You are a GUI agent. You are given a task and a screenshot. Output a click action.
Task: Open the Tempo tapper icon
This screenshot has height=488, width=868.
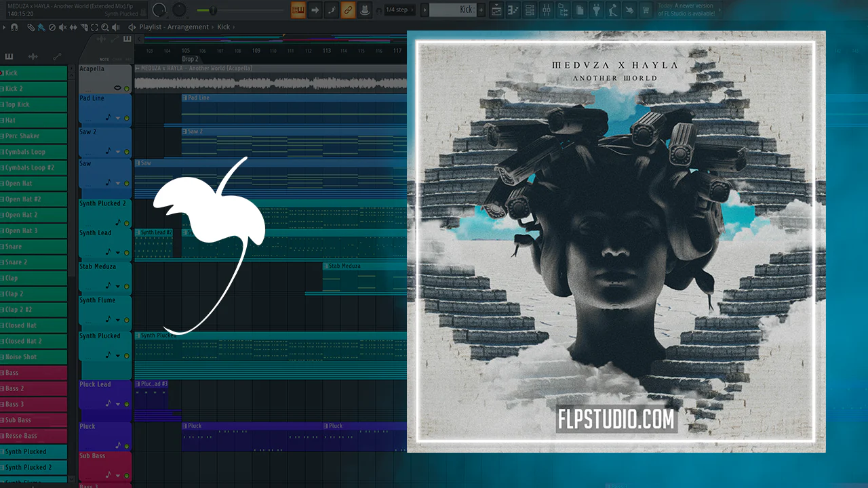[612, 9]
